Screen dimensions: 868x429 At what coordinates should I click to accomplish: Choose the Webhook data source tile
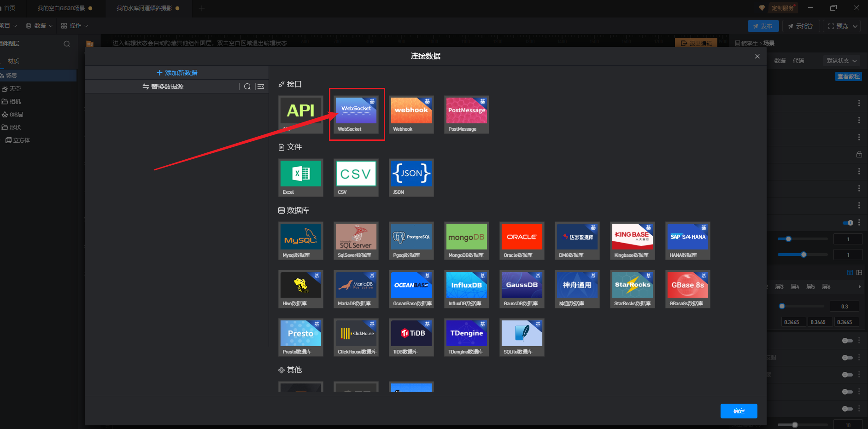click(411, 114)
